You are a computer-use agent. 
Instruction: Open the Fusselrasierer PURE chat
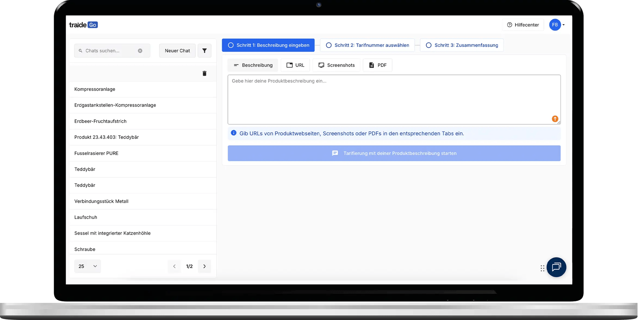(x=143, y=153)
